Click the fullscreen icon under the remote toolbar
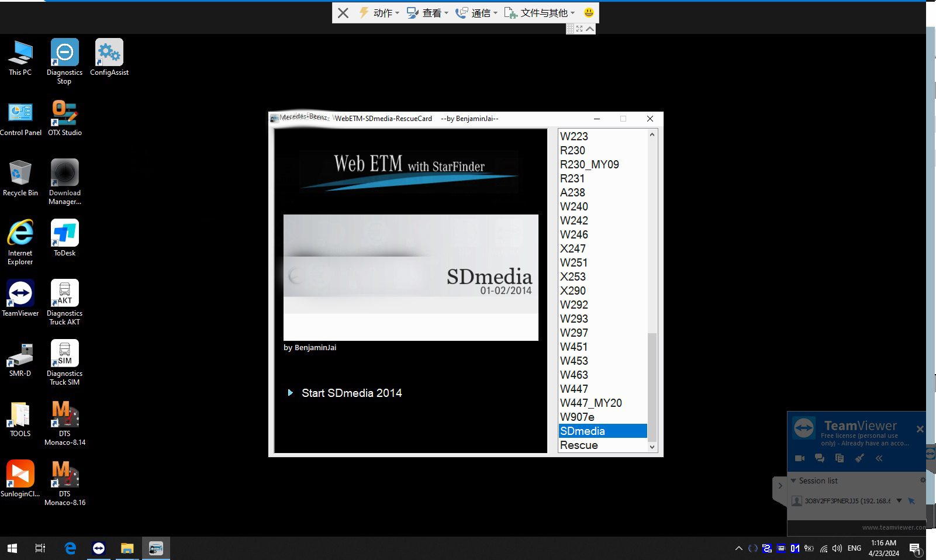 coord(579,29)
